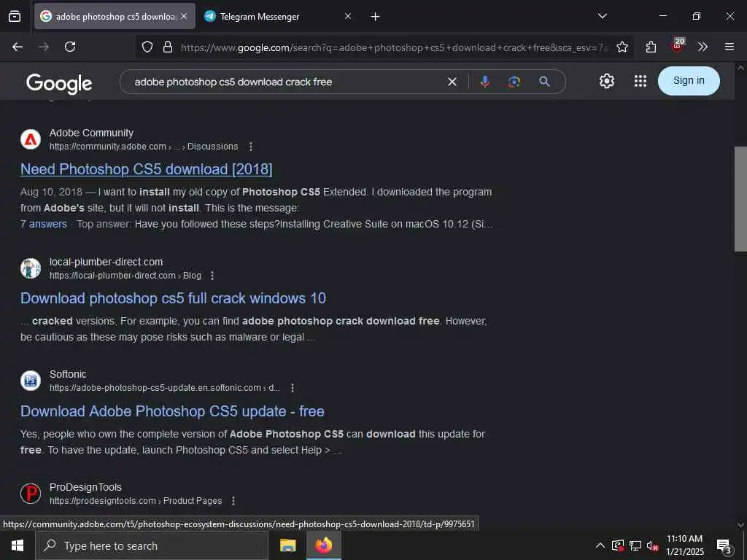Switch to Telegram Messenger tab
This screenshot has width=747, height=560.
pos(279,16)
